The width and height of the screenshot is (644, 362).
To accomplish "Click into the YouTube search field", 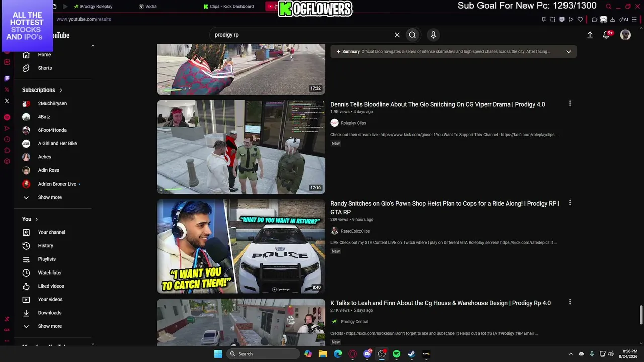I will [x=302, y=35].
